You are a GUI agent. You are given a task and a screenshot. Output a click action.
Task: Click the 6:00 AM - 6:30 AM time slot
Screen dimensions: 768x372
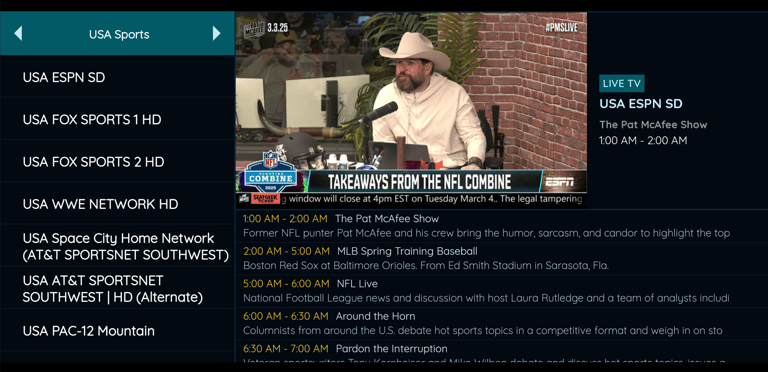(286, 316)
